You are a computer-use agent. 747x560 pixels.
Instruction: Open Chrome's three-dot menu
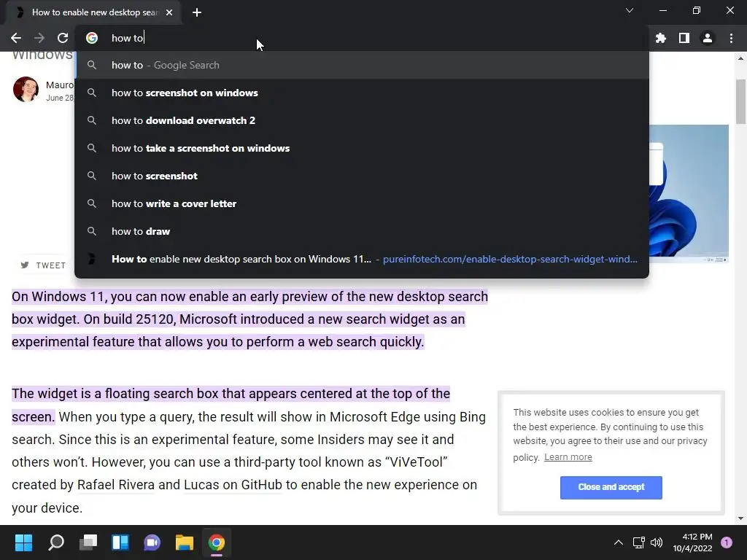[x=731, y=38]
